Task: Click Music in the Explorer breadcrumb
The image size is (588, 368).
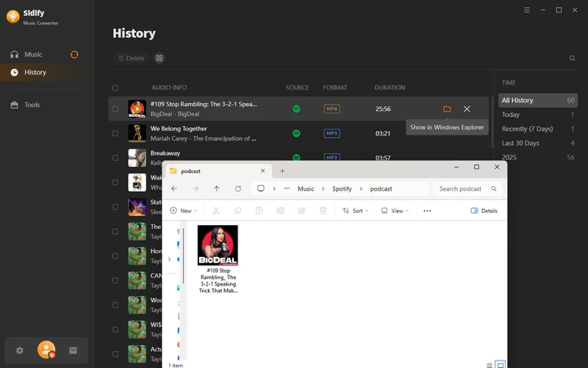Action: tap(306, 189)
